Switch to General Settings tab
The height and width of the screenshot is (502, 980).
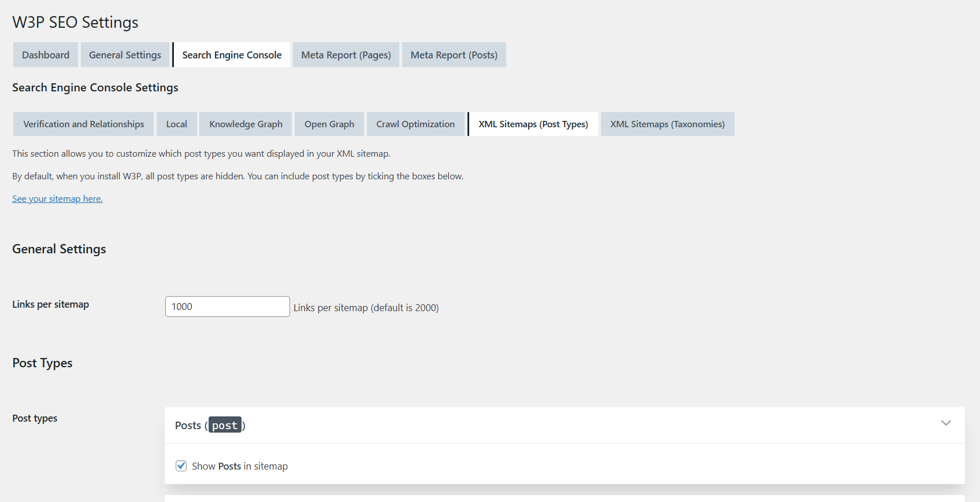[x=125, y=55]
